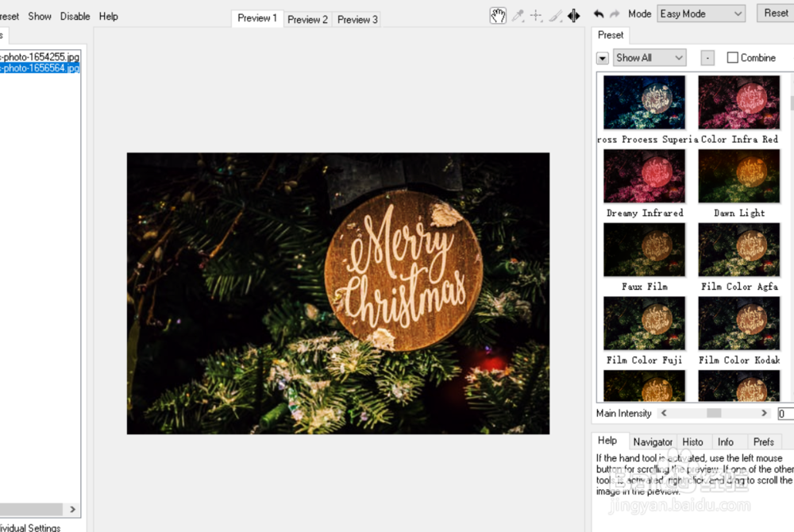The image size is (794, 532).
Task: Switch to the Help tab
Action: tap(607, 441)
